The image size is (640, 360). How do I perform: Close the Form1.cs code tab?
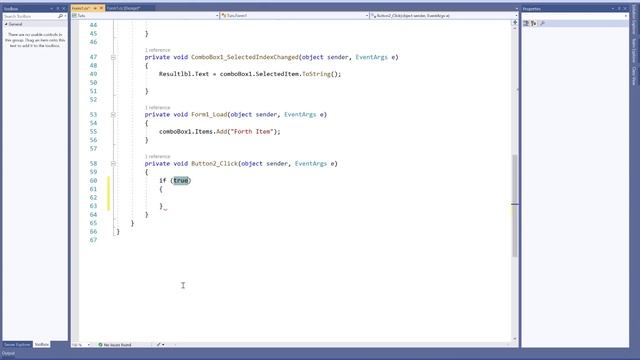click(x=101, y=8)
